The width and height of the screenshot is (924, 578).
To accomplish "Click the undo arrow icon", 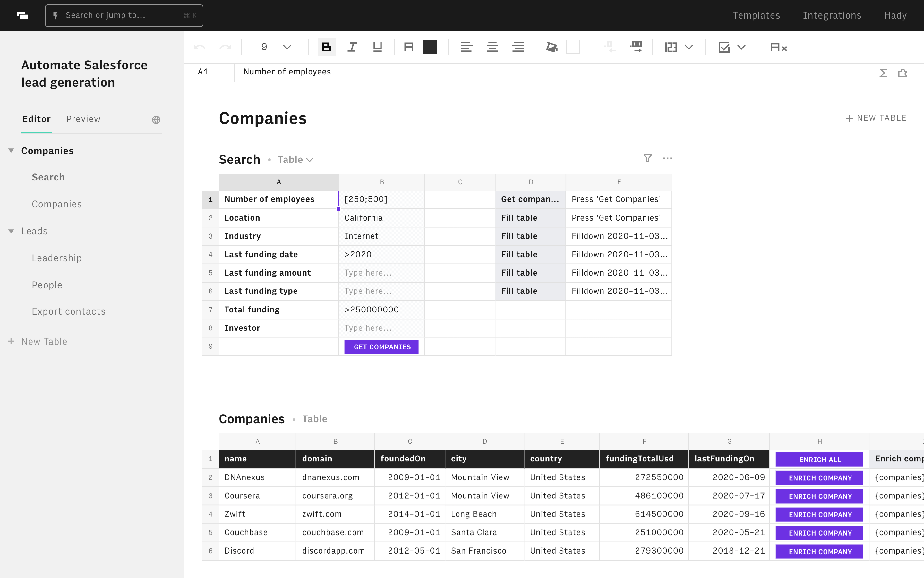I will click(199, 48).
